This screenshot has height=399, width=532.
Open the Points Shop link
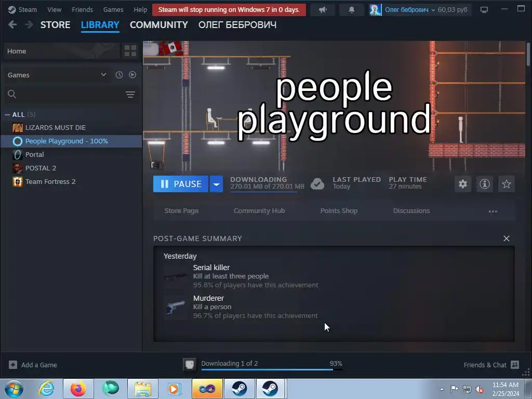(339, 211)
